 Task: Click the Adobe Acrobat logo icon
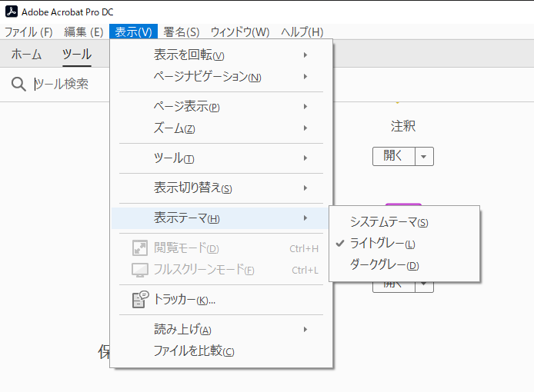click(x=12, y=12)
